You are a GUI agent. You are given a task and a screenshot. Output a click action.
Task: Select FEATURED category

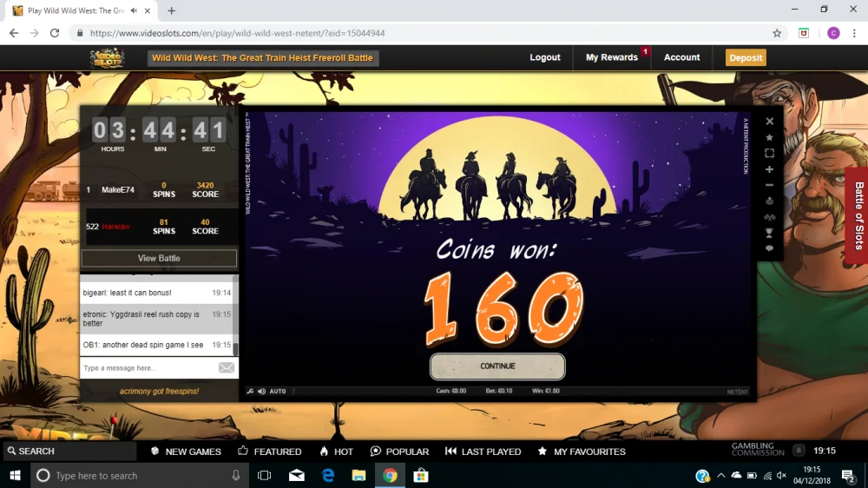(x=270, y=452)
